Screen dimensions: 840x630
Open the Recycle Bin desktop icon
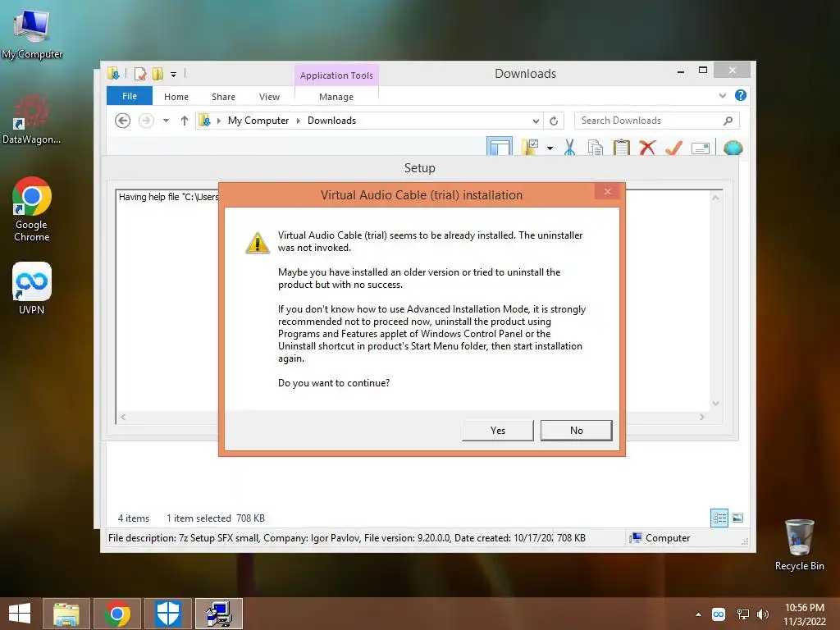(799, 545)
